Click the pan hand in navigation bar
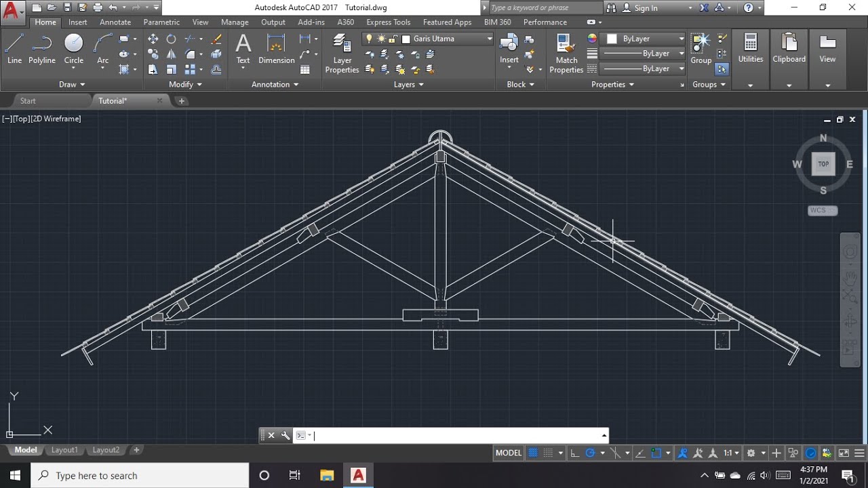Image resolution: width=868 pixels, height=488 pixels. [x=850, y=277]
